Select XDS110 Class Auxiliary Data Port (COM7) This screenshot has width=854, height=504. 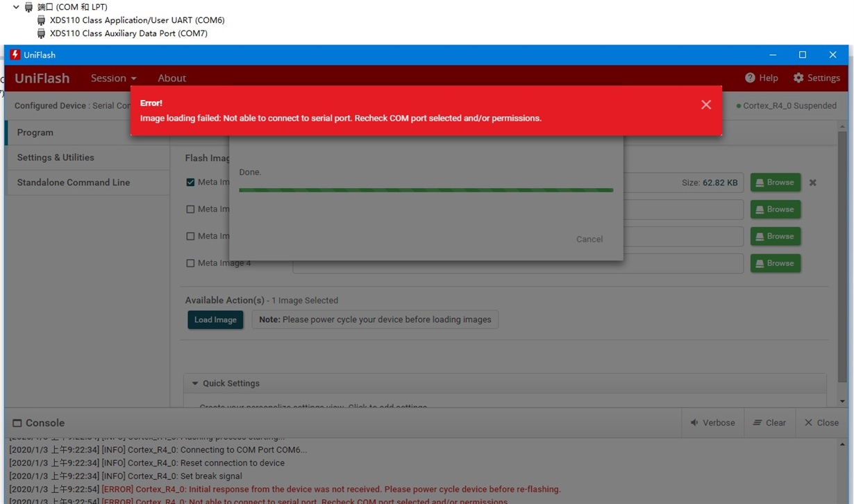coord(128,33)
